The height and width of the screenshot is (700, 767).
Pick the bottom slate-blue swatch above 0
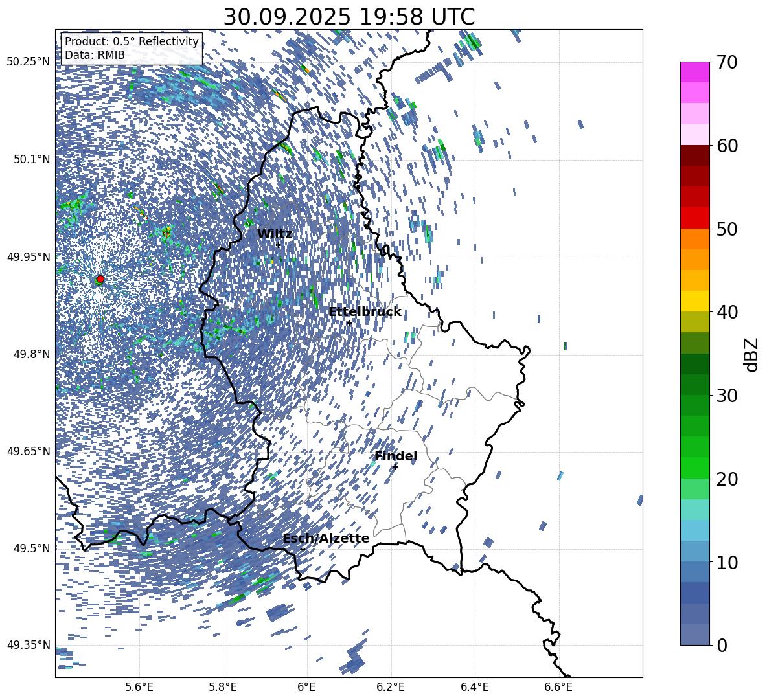pyautogui.click(x=694, y=635)
